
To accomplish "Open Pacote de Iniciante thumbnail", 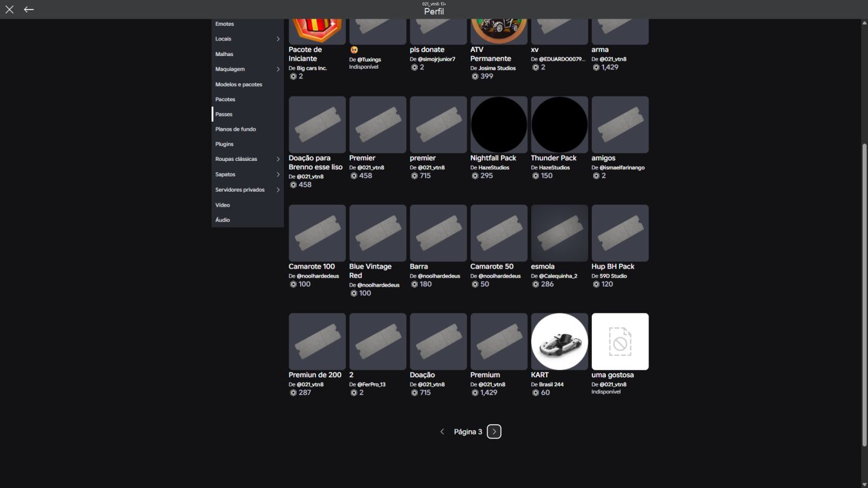I will click(x=317, y=31).
